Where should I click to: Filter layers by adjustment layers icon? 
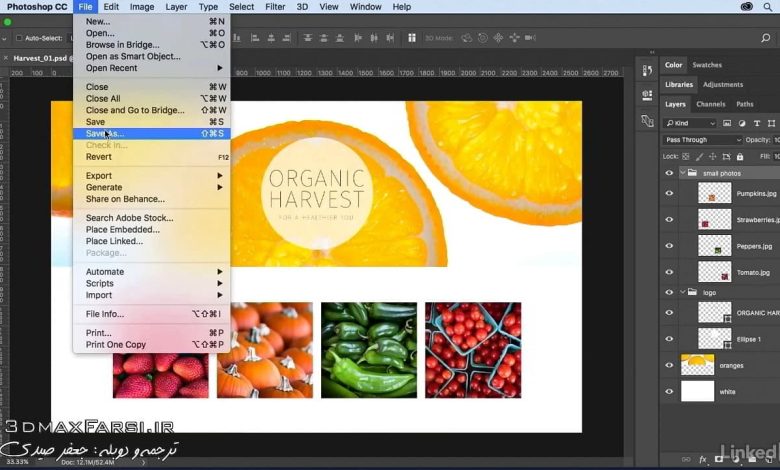click(x=742, y=123)
